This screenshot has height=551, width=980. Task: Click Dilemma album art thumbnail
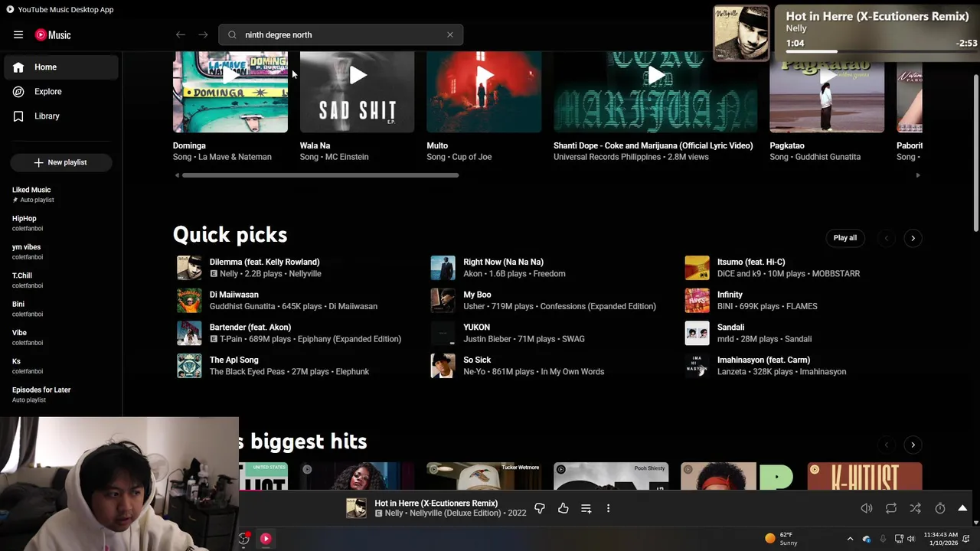189,268
